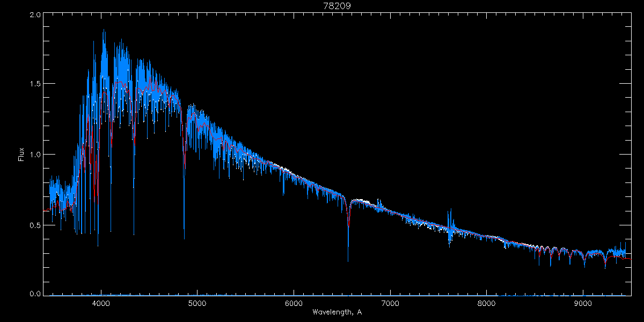Click the 4000 x-axis tick label
The height and width of the screenshot is (322, 644).
(101, 302)
